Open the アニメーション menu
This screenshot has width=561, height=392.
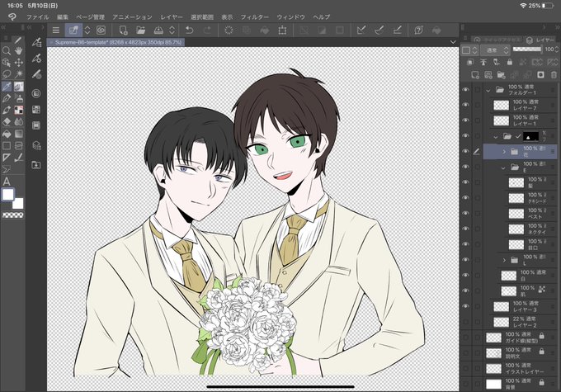coord(132,17)
